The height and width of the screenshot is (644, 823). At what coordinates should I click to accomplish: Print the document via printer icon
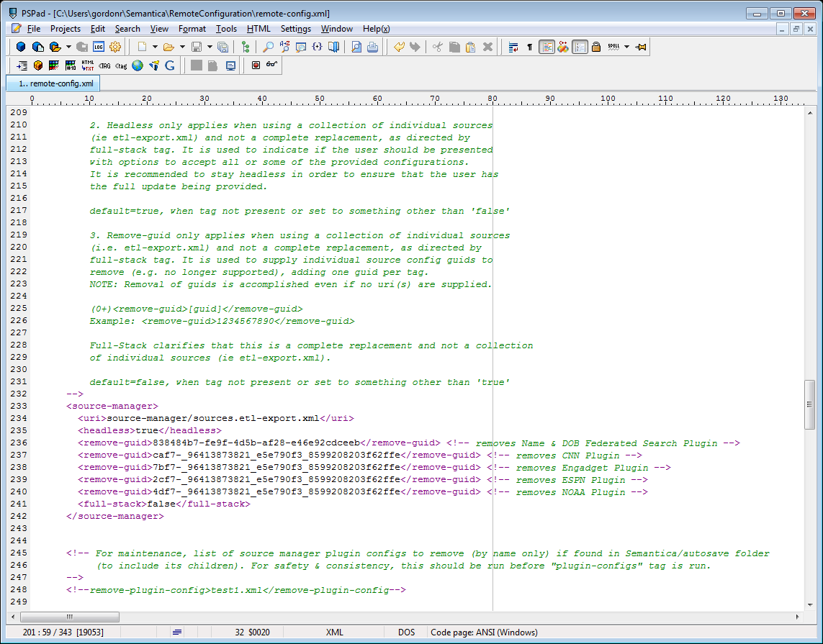click(x=372, y=47)
